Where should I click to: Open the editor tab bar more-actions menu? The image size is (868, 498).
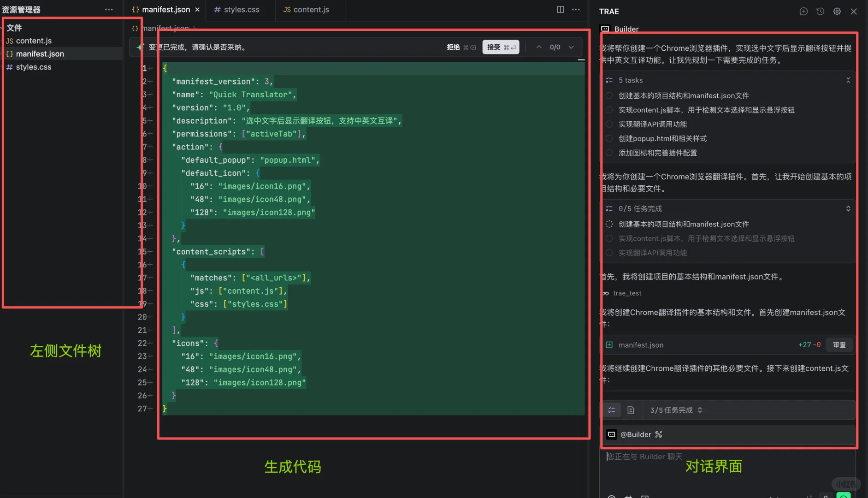coord(576,9)
